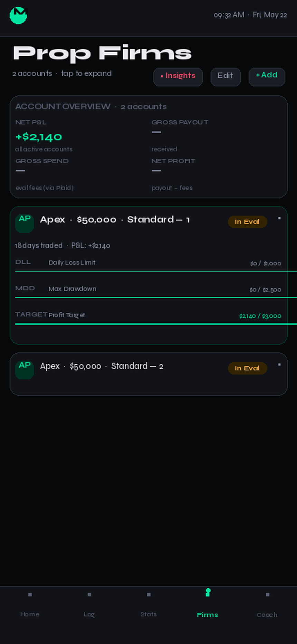Open the Home tab icon
Viewport: 297px width, 644px height.
click(x=30, y=595)
